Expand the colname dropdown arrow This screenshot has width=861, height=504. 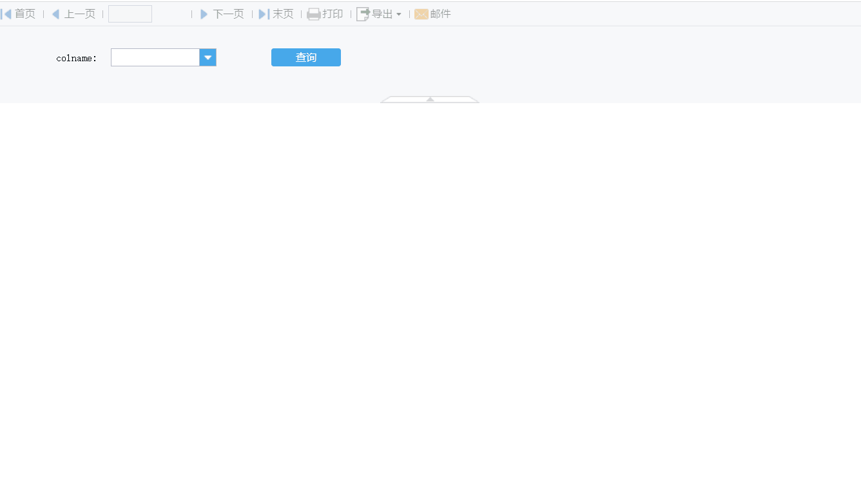click(208, 57)
